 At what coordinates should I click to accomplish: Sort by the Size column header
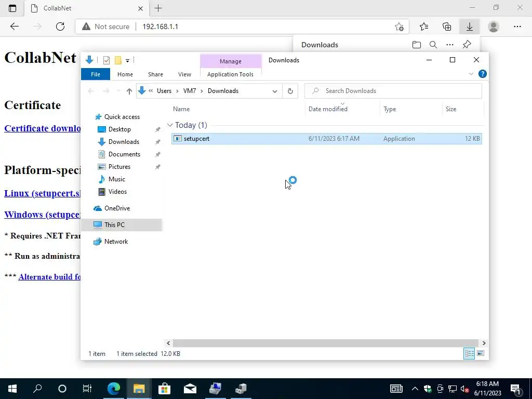click(x=463, y=109)
